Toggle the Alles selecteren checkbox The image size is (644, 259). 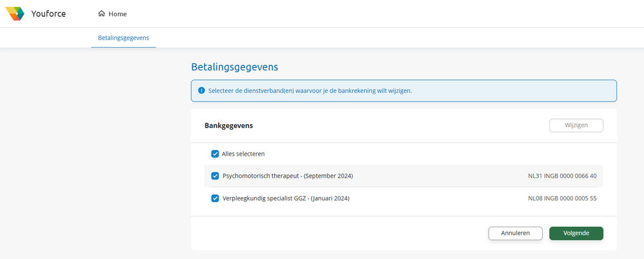coord(215,154)
